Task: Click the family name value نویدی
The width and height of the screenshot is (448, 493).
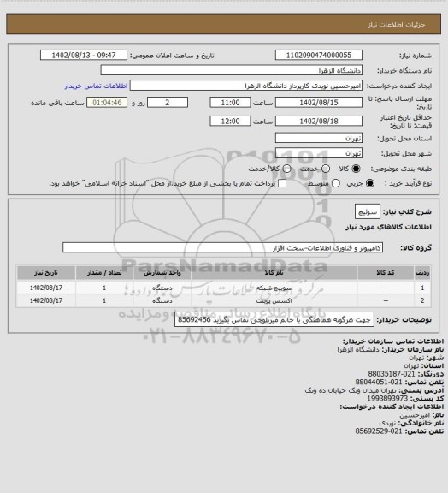Action: [x=387, y=423]
